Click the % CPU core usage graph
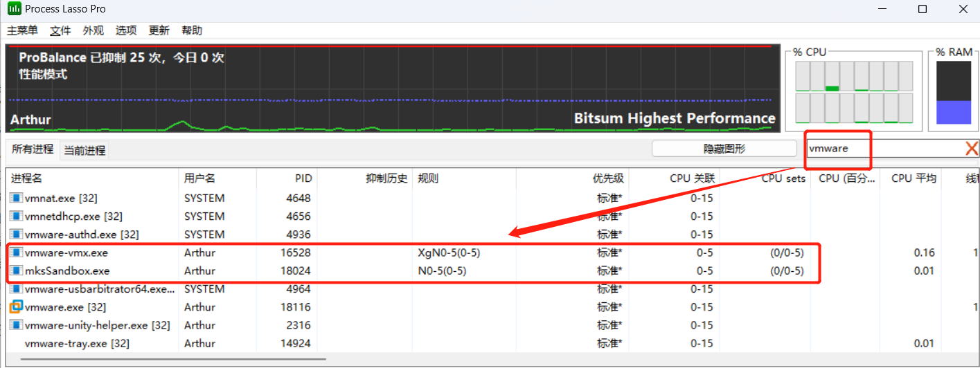The width and height of the screenshot is (980, 368). pos(855,92)
